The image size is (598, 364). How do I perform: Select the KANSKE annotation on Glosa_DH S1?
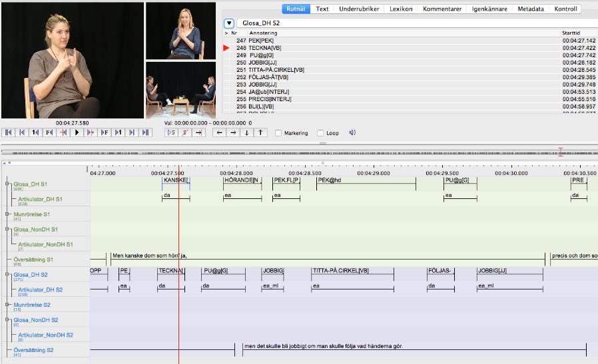coord(176,184)
